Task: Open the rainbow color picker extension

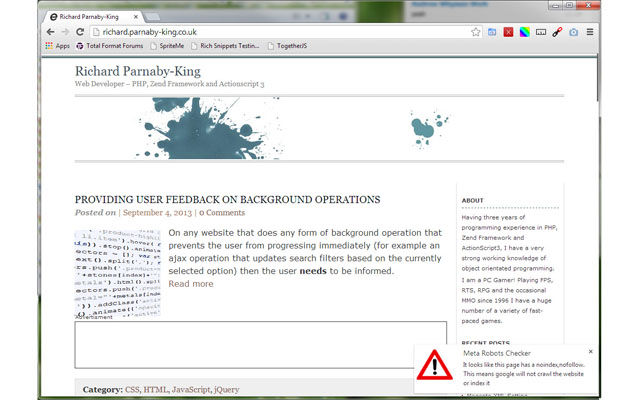Action: click(x=524, y=32)
